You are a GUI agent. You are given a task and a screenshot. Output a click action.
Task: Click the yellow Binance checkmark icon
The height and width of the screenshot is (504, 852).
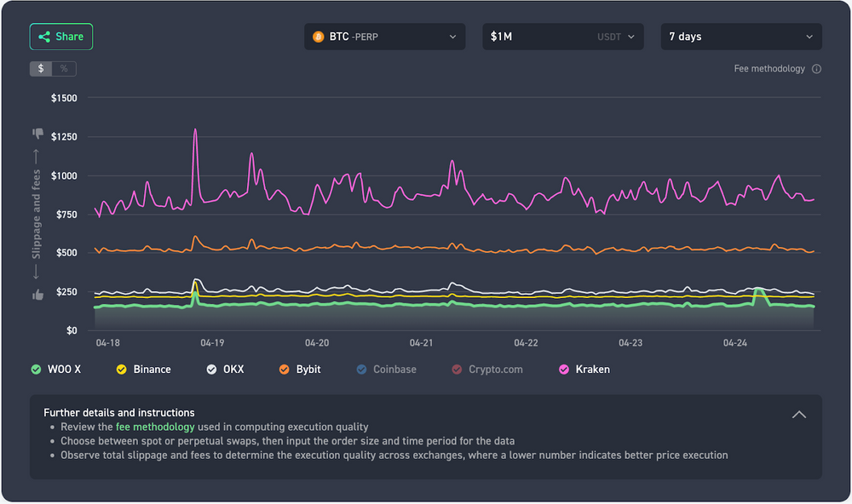coord(119,369)
